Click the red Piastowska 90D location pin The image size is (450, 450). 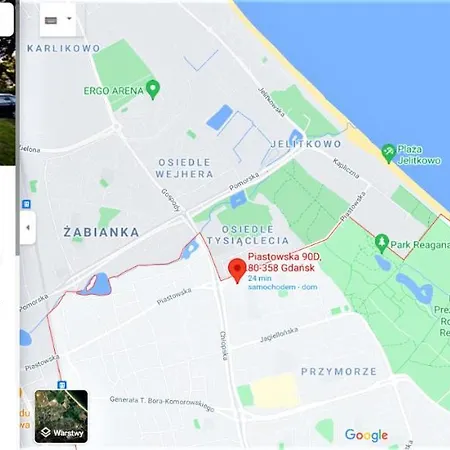(237, 271)
